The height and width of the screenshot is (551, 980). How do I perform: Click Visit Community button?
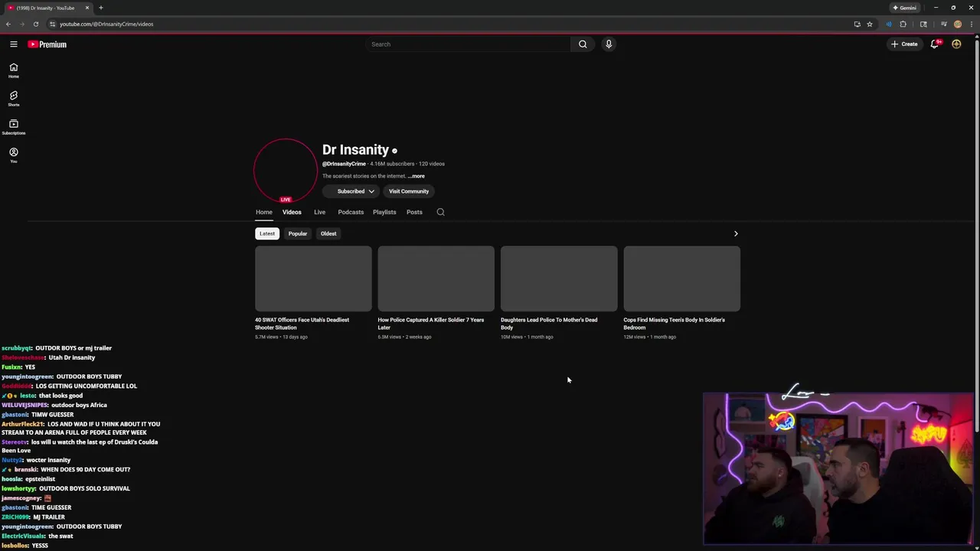409,191
